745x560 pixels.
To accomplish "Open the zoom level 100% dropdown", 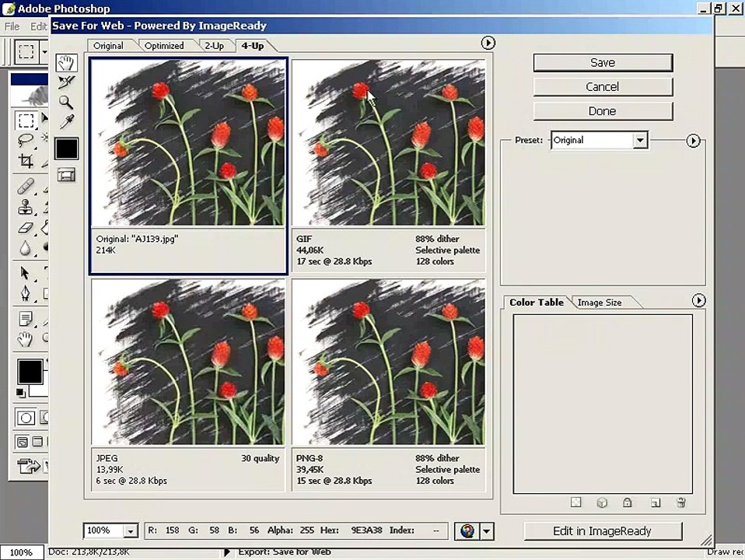I will 130,531.
